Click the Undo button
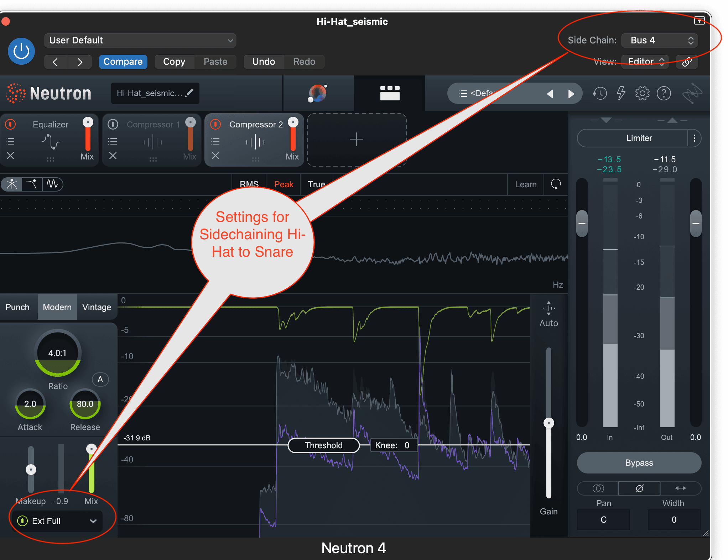This screenshot has height=560, width=728. (x=264, y=62)
